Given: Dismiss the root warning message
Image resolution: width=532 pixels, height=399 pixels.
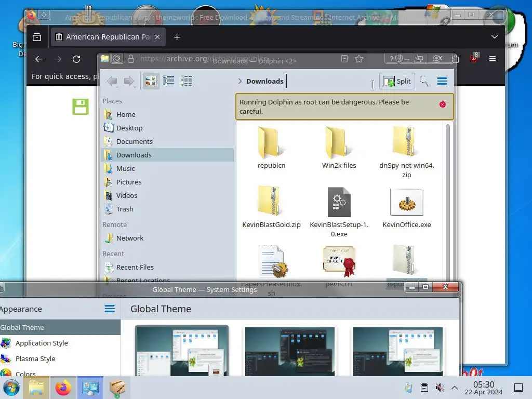Looking at the screenshot, I should click(443, 104).
